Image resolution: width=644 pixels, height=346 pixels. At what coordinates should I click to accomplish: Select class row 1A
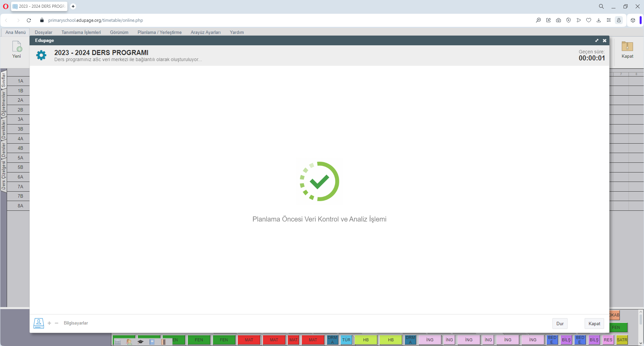click(18, 81)
